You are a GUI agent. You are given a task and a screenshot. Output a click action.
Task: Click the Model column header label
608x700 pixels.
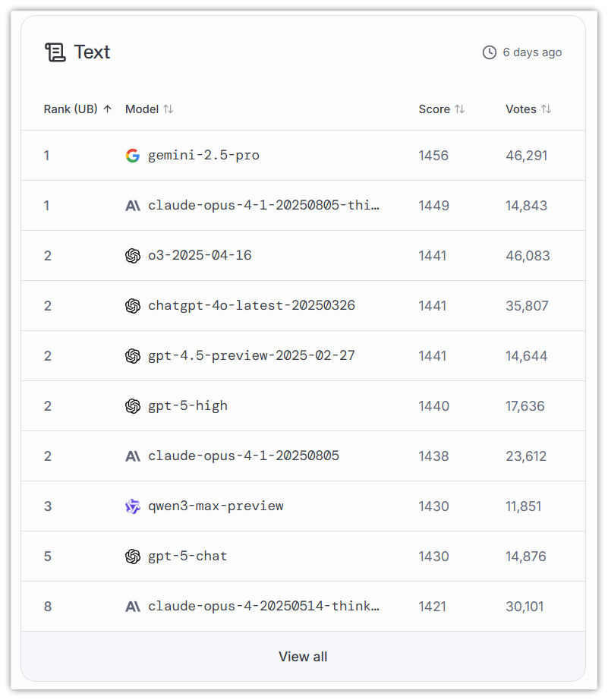142,109
